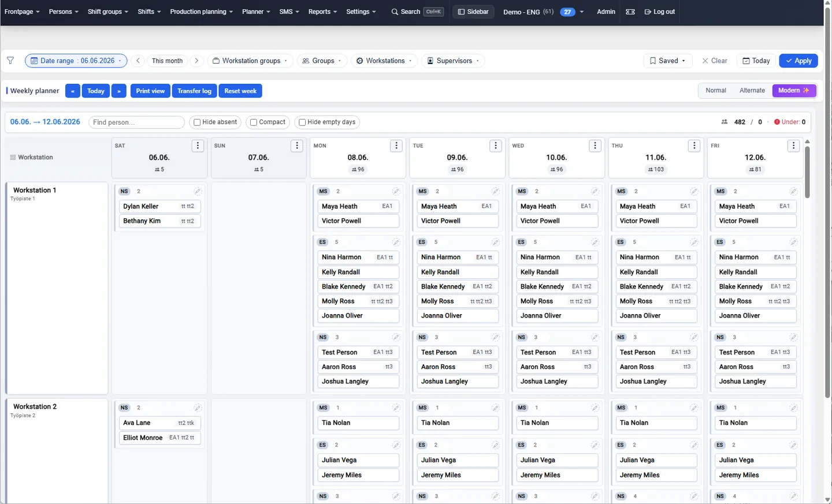This screenshot has height=504, width=832.
Task: Open three-dot menu for SUN 07.06.
Action: (x=297, y=146)
